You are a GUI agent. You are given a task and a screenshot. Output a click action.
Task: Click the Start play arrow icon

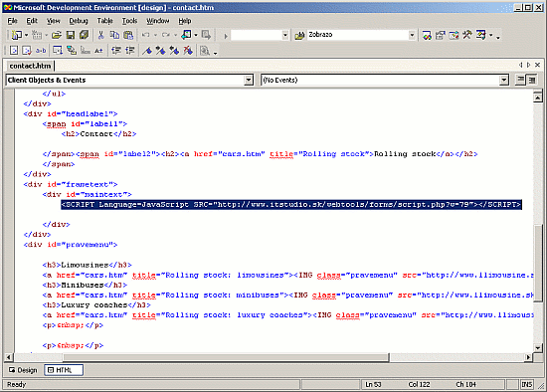tap(226, 36)
